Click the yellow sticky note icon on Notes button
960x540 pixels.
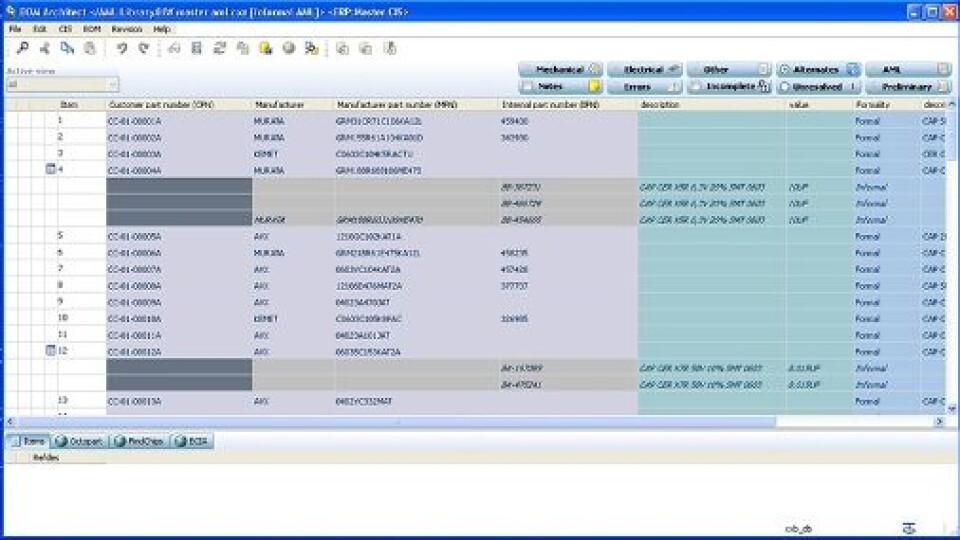click(x=594, y=86)
